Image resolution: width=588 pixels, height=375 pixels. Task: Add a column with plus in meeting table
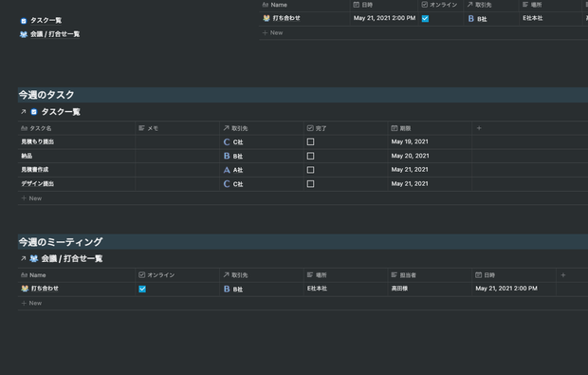[x=563, y=275]
